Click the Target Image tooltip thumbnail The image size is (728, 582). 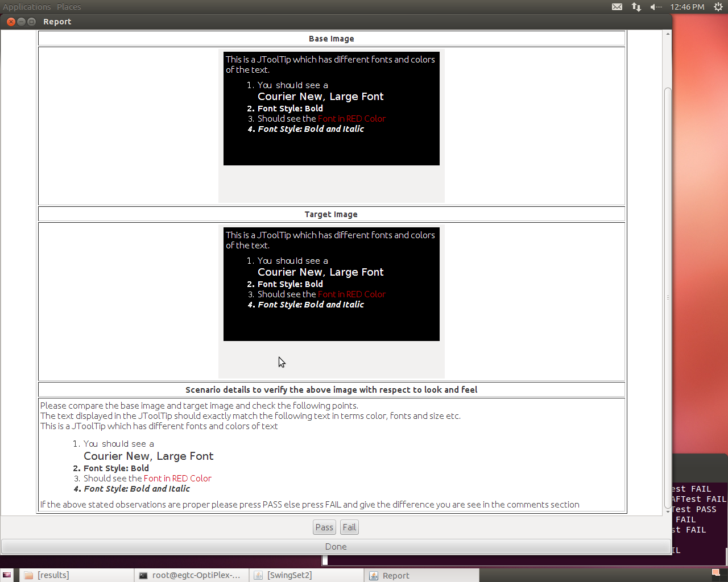click(331, 284)
